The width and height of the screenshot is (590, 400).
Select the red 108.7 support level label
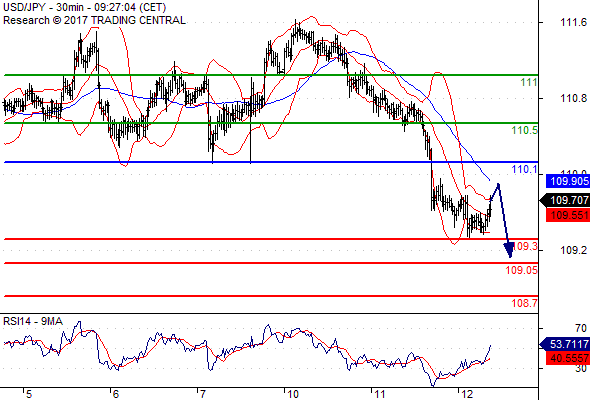click(525, 303)
